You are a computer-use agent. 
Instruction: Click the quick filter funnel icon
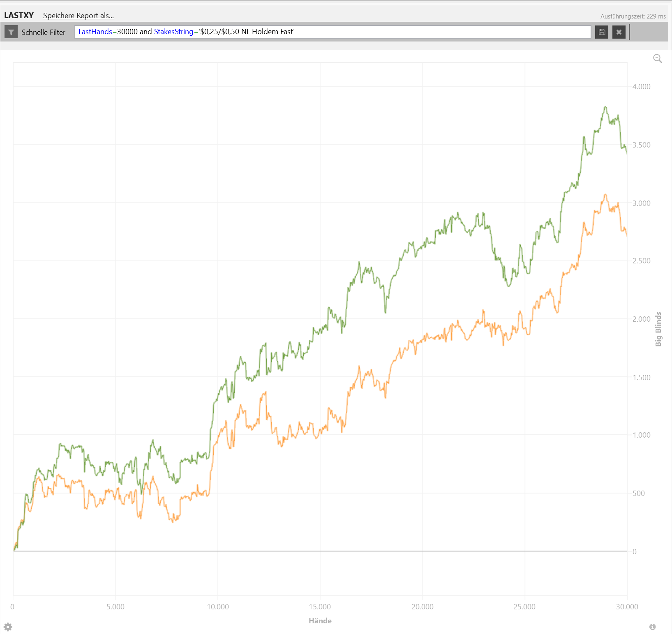pos(11,32)
